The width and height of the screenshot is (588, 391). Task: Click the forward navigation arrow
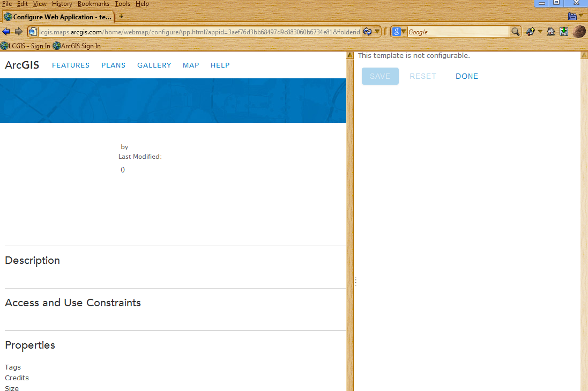[18, 32]
